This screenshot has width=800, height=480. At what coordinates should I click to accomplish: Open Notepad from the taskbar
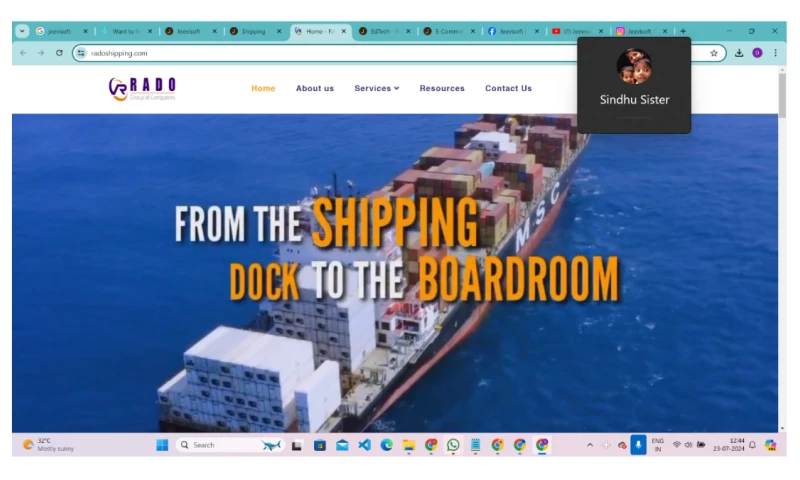[x=476, y=445]
